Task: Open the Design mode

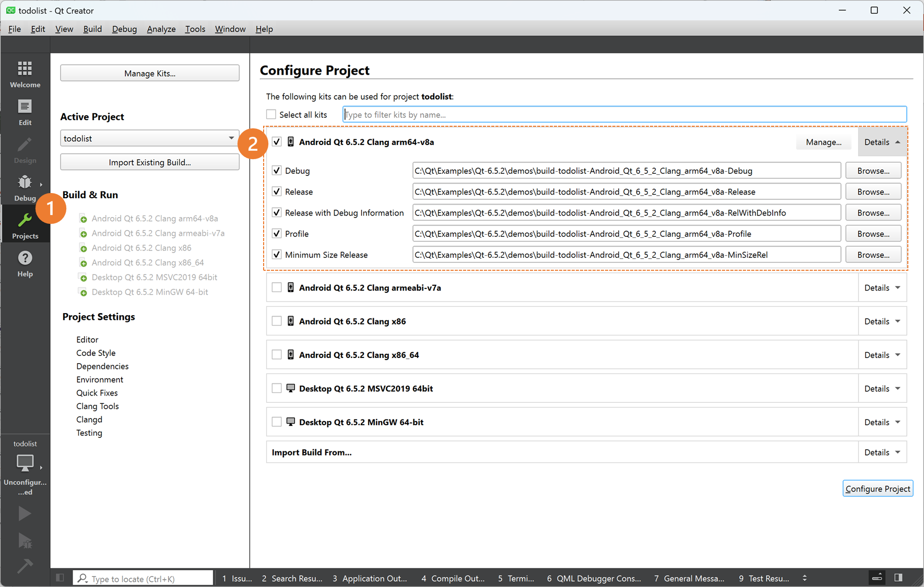Action: pos(25,150)
